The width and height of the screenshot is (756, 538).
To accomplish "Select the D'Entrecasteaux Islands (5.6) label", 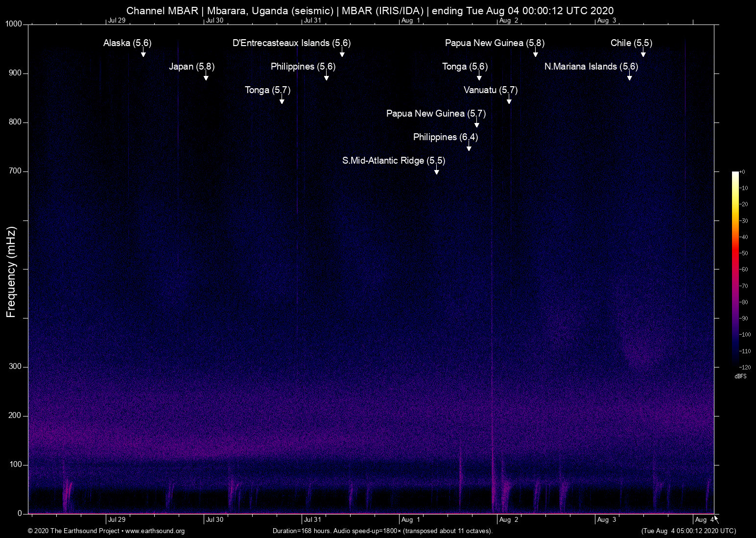I will (292, 43).
